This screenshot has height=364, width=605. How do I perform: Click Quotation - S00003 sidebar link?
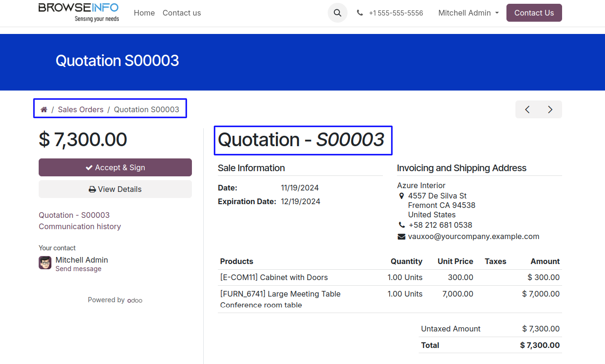click(x=74, y=215)
